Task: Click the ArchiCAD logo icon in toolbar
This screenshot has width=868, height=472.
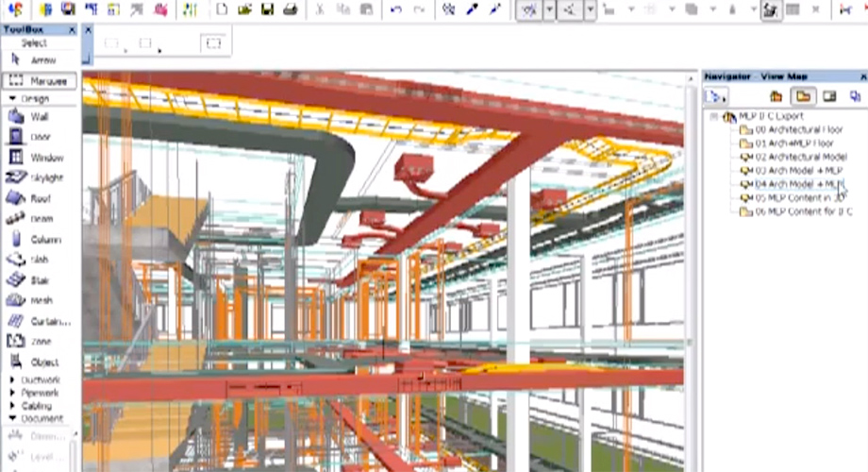Action: coord(15,8)
